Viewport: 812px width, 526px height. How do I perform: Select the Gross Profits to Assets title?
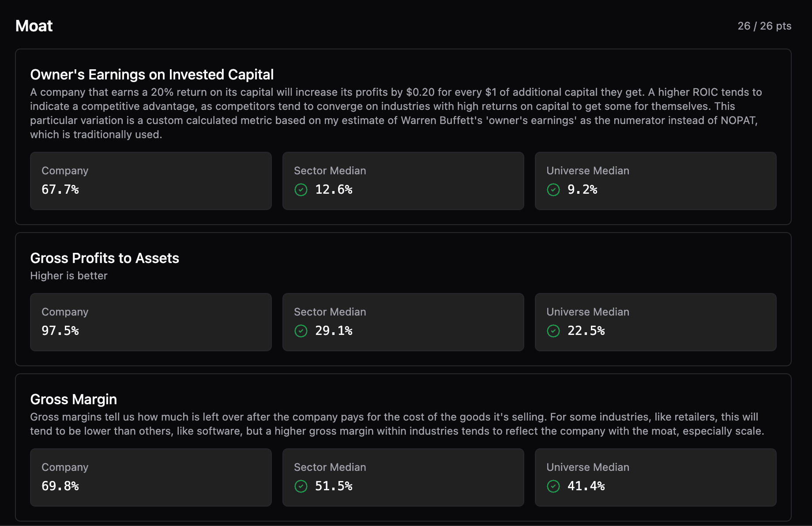point(105,258)
